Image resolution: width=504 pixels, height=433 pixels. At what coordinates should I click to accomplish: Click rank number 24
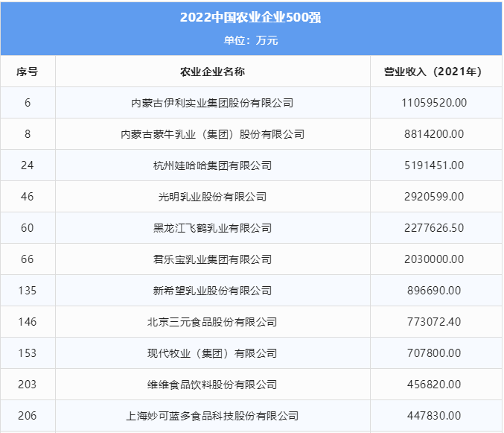[x=28, y=165]
